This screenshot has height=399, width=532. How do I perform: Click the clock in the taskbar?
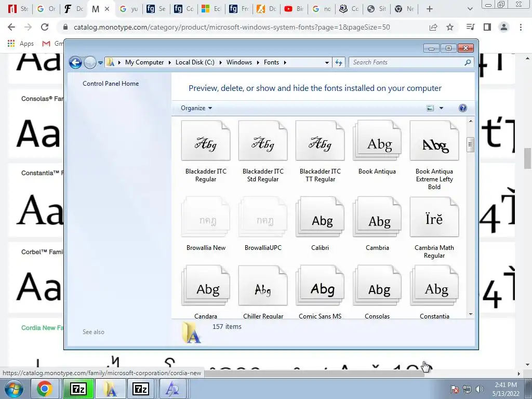point(506,389)
